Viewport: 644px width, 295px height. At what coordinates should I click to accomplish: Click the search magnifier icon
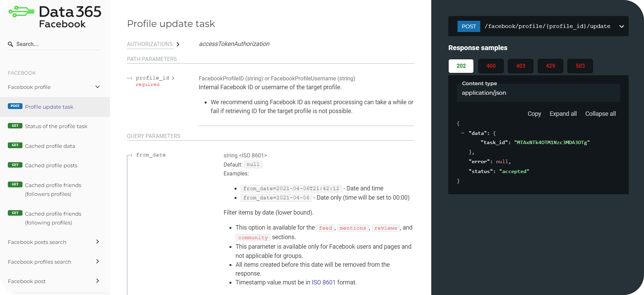[x=11, y=44]
